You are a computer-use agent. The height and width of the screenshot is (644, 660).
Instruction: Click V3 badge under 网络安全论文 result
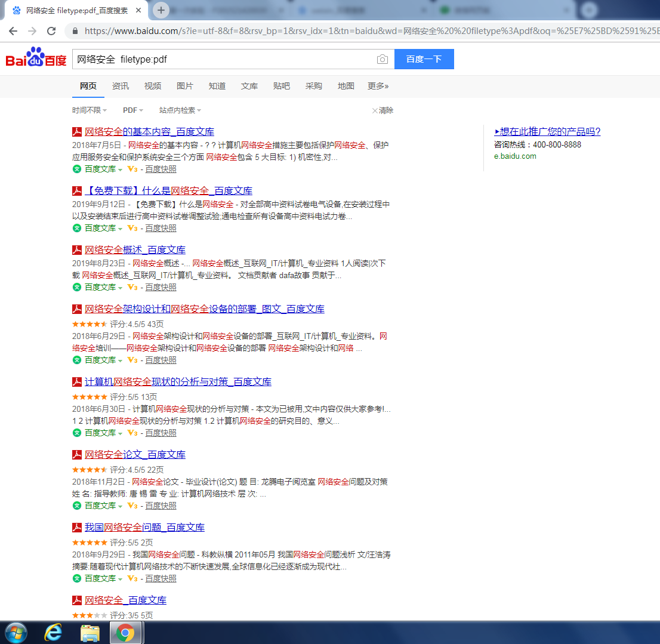pos(132,506)
